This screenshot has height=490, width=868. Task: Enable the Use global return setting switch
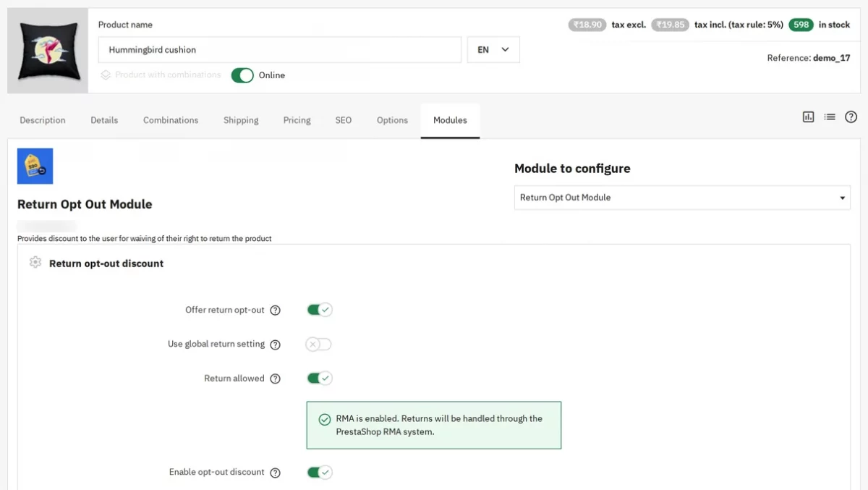[319, 345]
